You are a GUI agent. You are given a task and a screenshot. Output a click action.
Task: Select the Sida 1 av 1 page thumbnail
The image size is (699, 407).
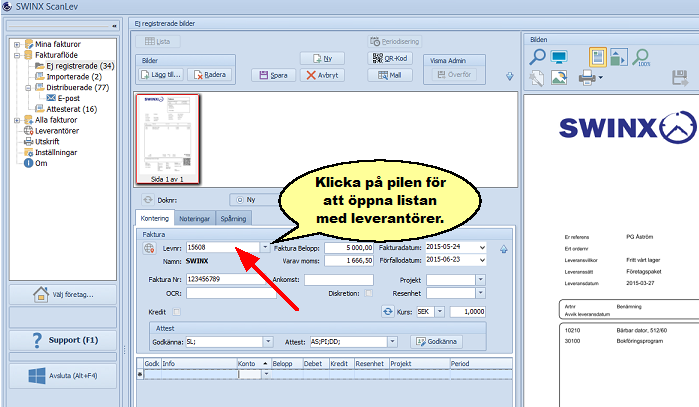(x=168, y=139)
